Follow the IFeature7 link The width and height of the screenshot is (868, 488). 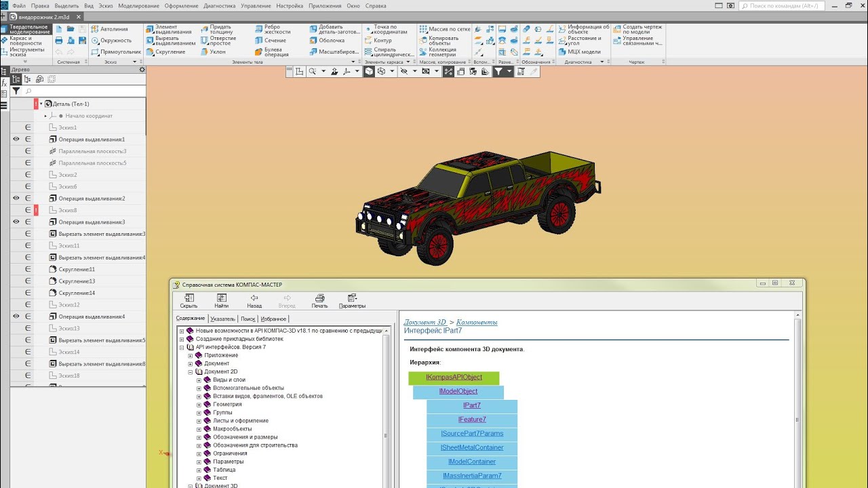pyautogui.click(x=472, y=420)
